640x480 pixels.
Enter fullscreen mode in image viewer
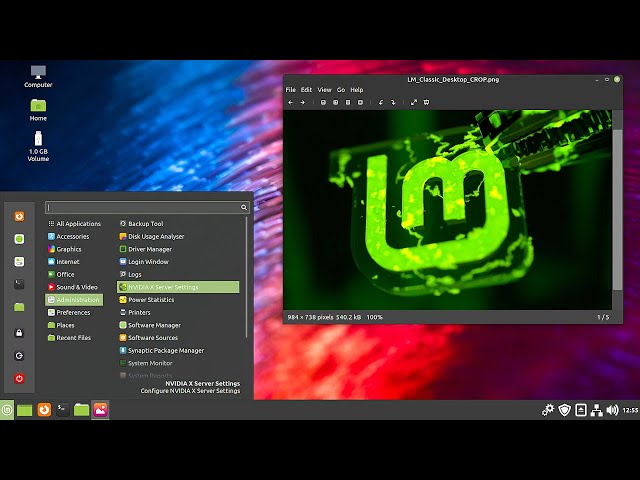pos(414,102)
